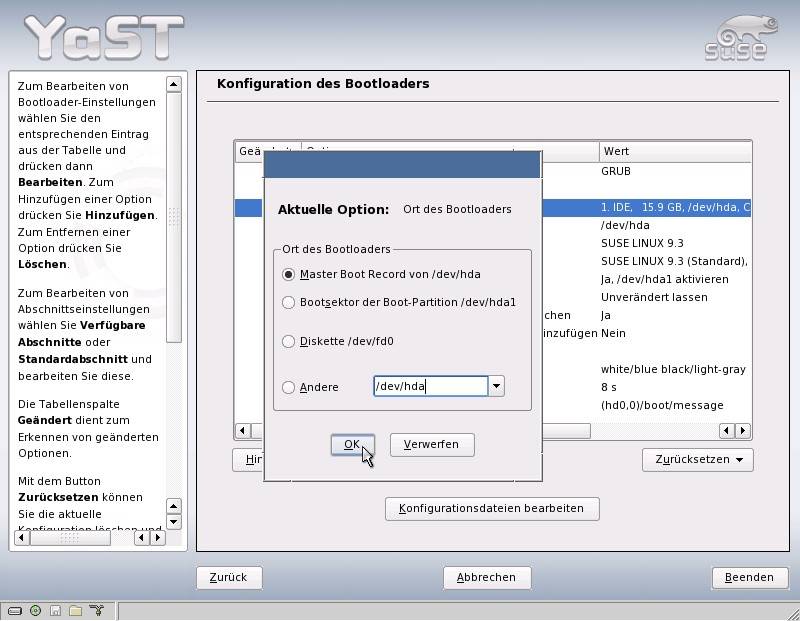Confirm dialog with OK button
Image resolution: width=800 pixels, height=621 pixels.
[x=352, y=445]
